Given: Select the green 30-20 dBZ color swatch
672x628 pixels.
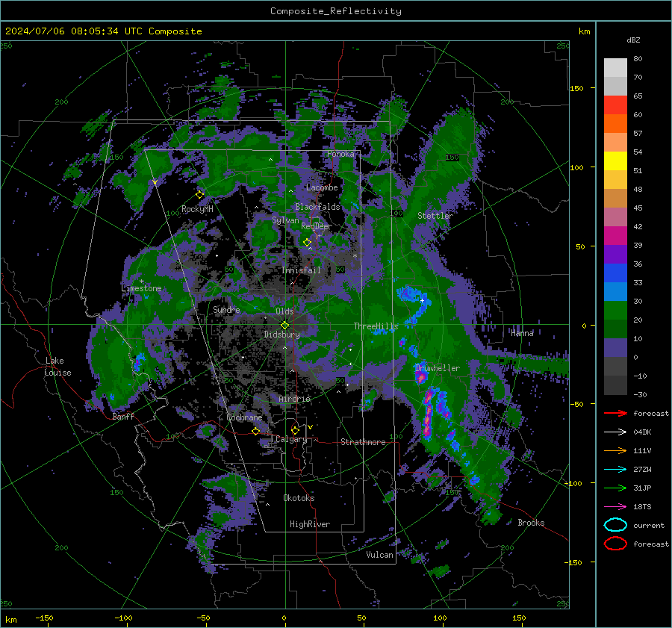Looking at the screenshot, I should (615, 311).
